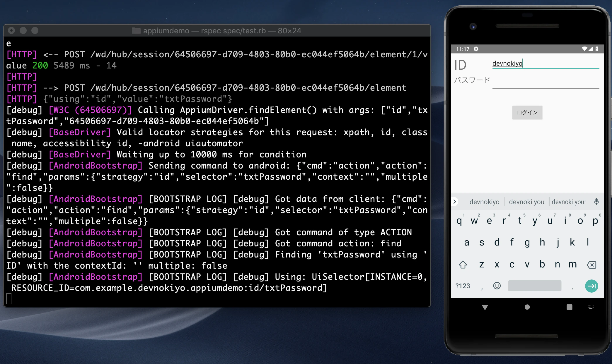This screenshot has width=612, height=364.
Task: Expand the keyboard suggestion strip arrow
Action: click(x=455, y=202)
